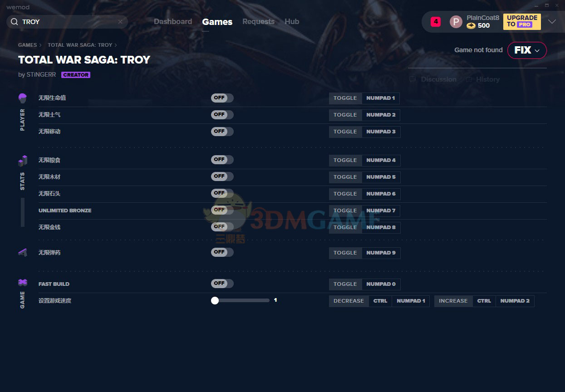565x392 pixels.
Task: Click the NUMPAD 1 hotkey for 无限生命值
Action: pos(380,98)
